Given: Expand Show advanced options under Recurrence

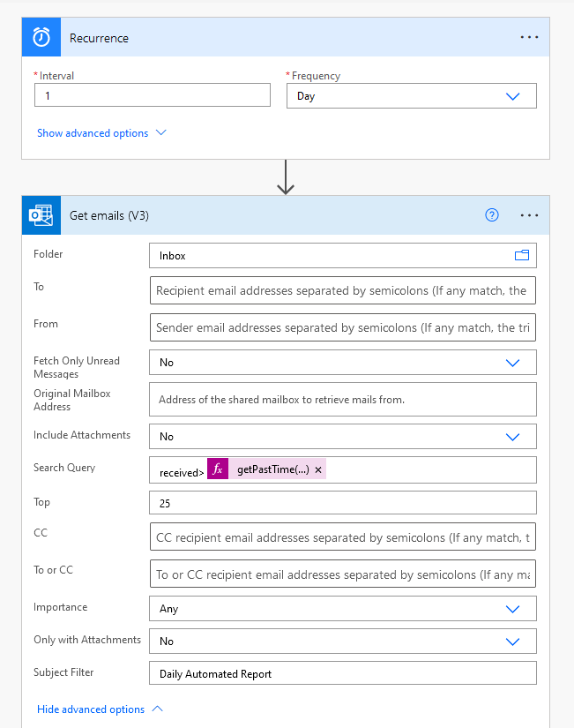Looking at the screenshot, I should 93,132.
